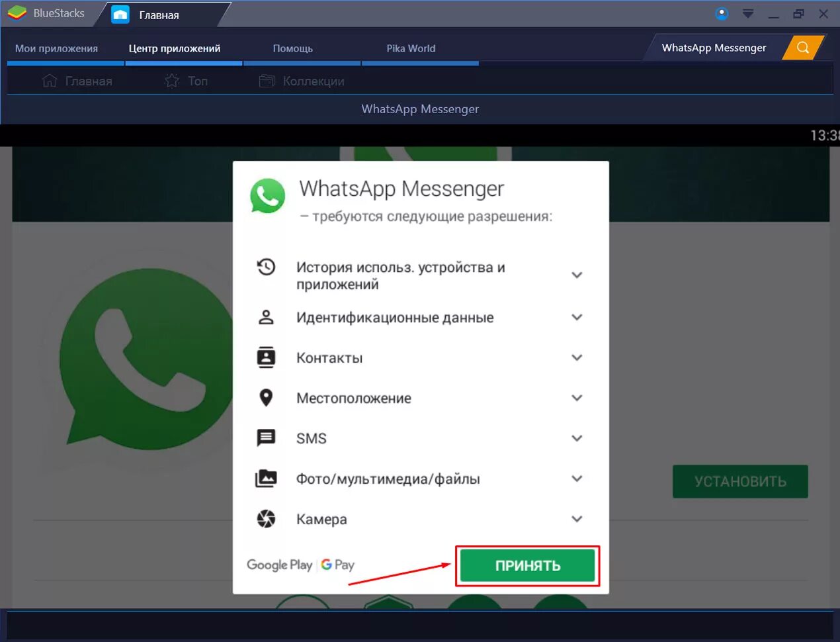
Task: Expand the Камера permission
Action: coord(577,519)
